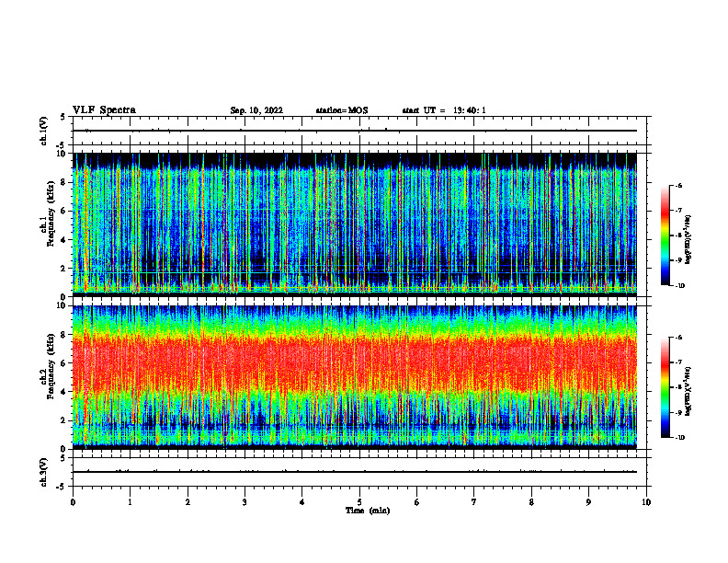Click the "5" tick on ch.1(V) axis

pyautogui.click(x=63, y=117)
